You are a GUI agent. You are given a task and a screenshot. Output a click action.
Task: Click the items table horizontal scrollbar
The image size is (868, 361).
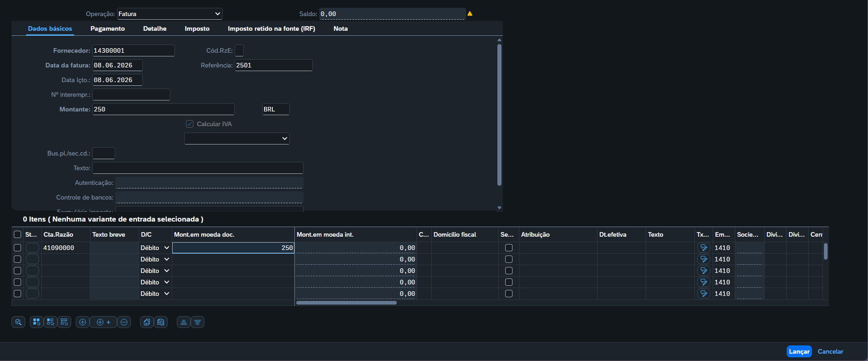[x=347, y=303]
